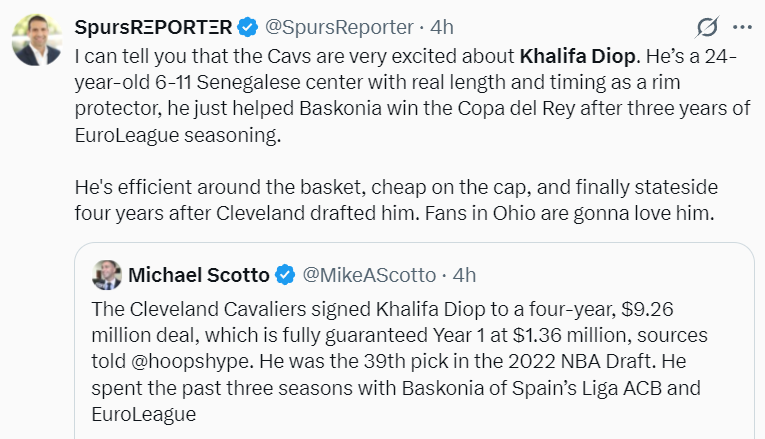Open the three-dot more options menu

pos(742,27)
